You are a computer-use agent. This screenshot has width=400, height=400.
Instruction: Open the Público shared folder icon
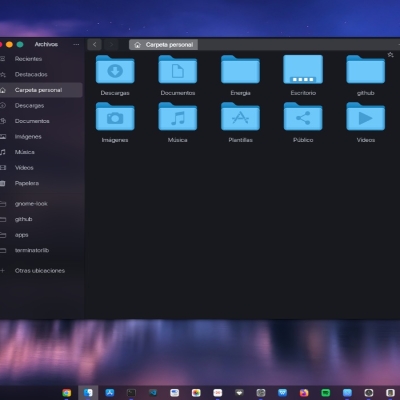coord(303,116)
